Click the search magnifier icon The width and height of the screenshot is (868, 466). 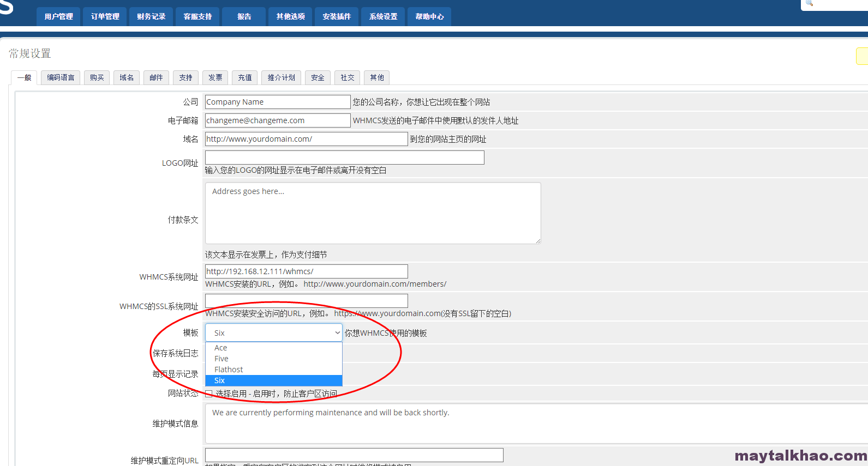809,3
